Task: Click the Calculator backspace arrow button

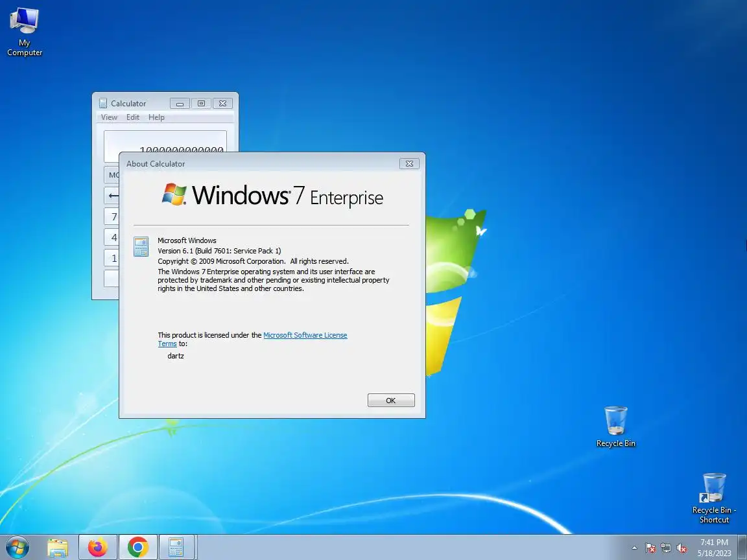Action: [112, 195]
